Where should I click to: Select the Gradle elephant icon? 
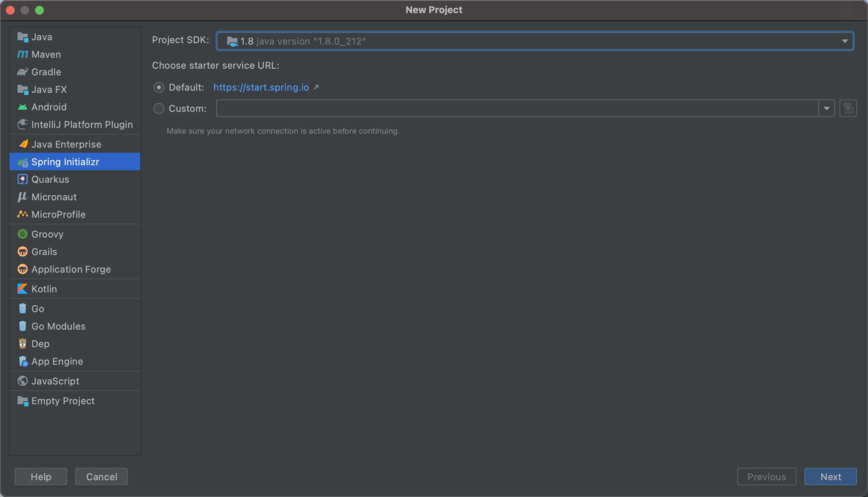(x=22, y=72)
